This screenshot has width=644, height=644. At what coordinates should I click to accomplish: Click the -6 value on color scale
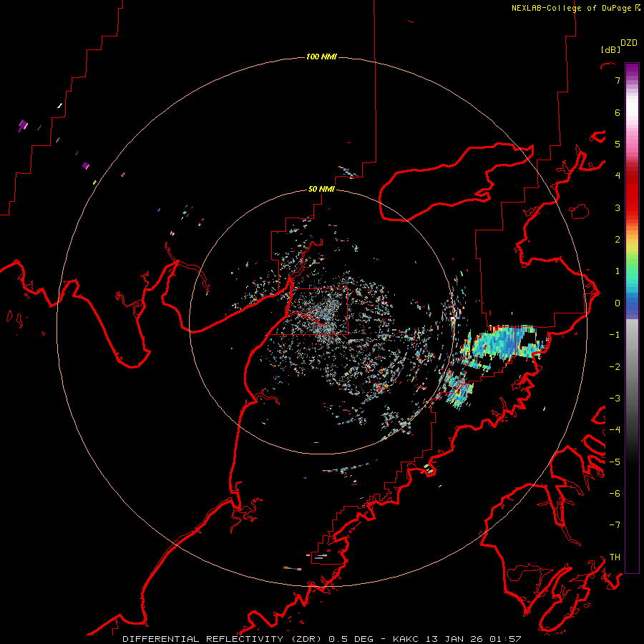[x=615, y=494]
